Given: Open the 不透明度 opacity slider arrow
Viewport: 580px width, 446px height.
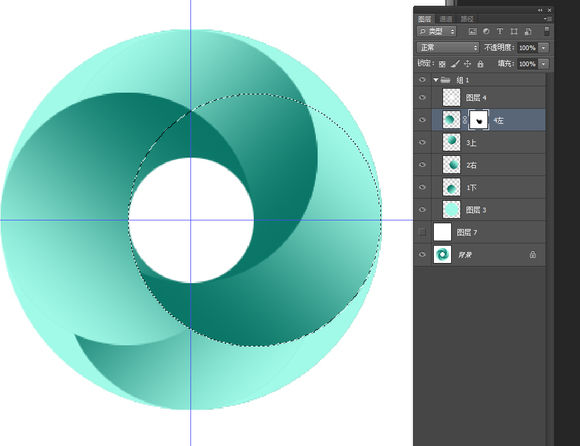Looking at the screenshot, I should 543,48.
